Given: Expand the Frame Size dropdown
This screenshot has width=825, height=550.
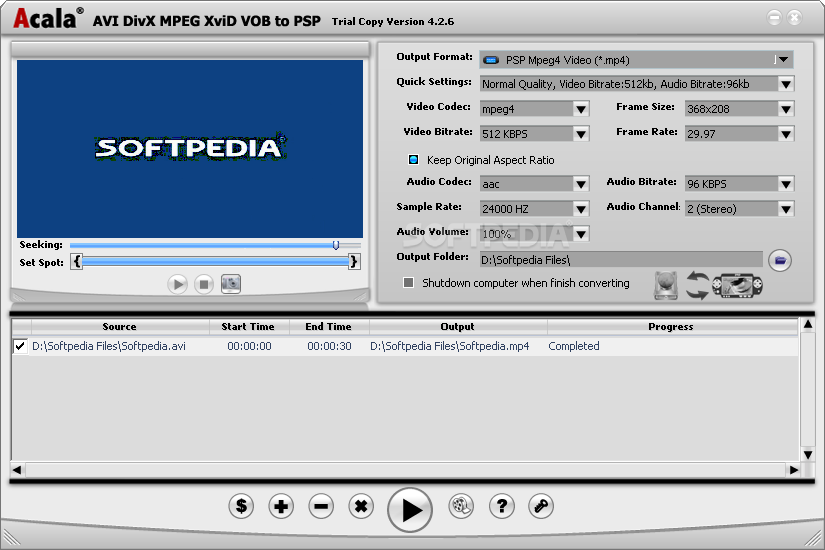Looking at the screenshot, I should point(786,109).
